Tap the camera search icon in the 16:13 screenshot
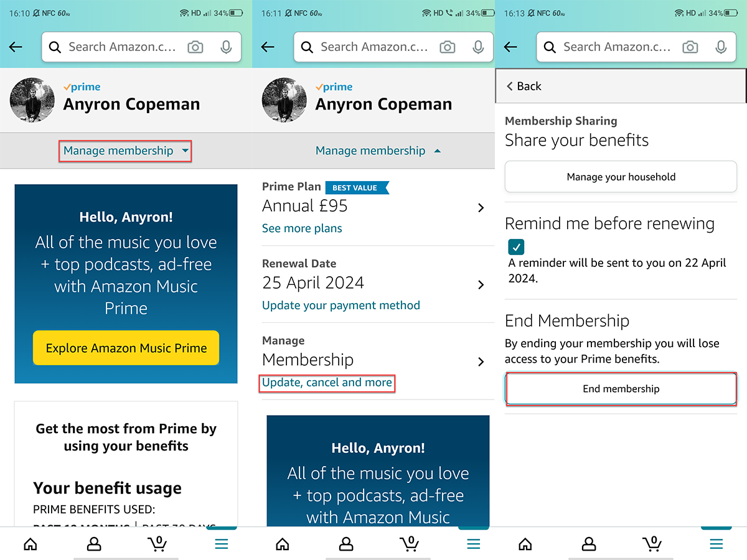This screenshot has height=560, width=747. click(x=690, y=47)
